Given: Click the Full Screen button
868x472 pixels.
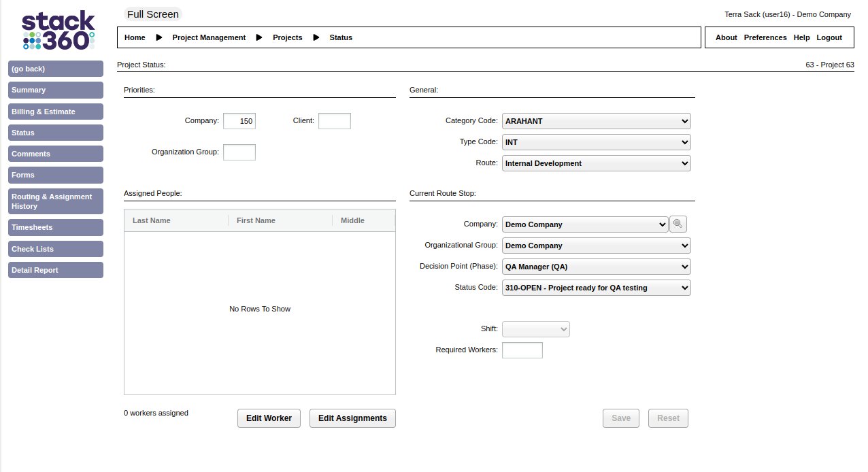Looking at the screenshot, I should tap(153, 14).
